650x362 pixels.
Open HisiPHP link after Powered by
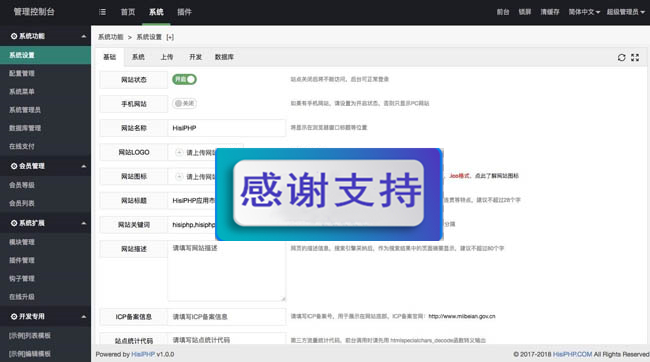(143, 355)
